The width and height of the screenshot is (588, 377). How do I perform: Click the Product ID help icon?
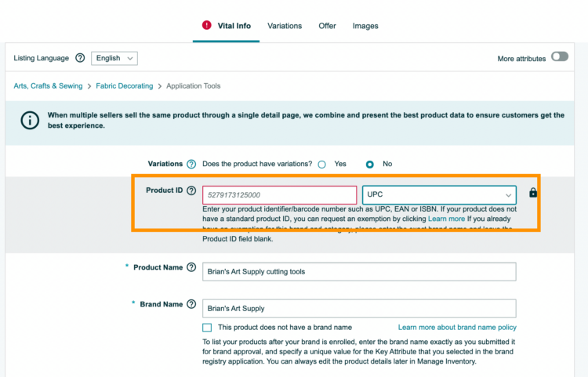click(x=191, y=191)
